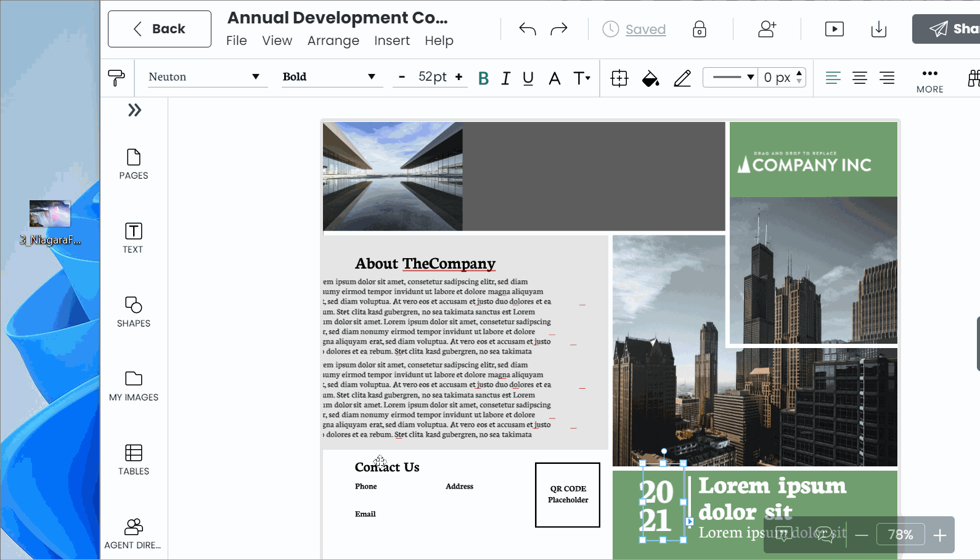
Task: Click the 78% zoom level field
Action: (x=900, y=535)
